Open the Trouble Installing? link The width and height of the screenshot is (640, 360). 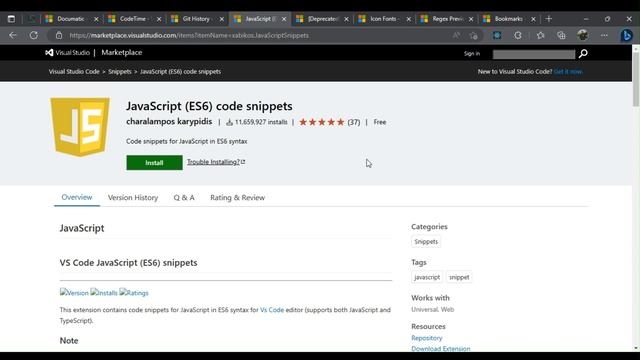coord(216,162)
